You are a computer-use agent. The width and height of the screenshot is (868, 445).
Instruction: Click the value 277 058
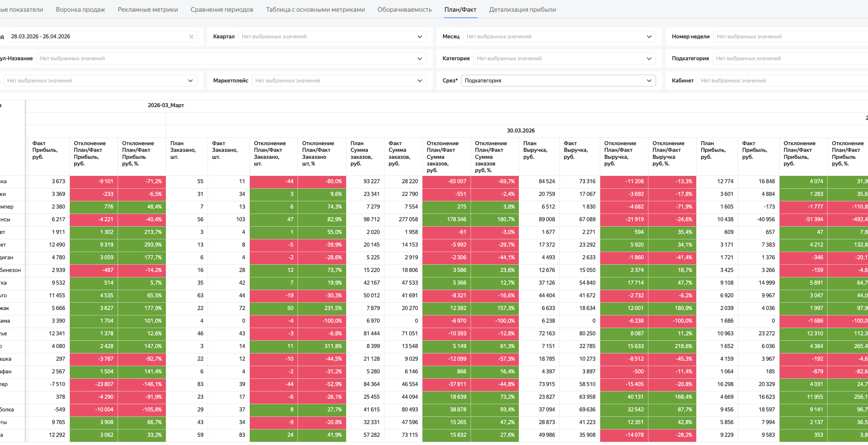pos(403,220)
